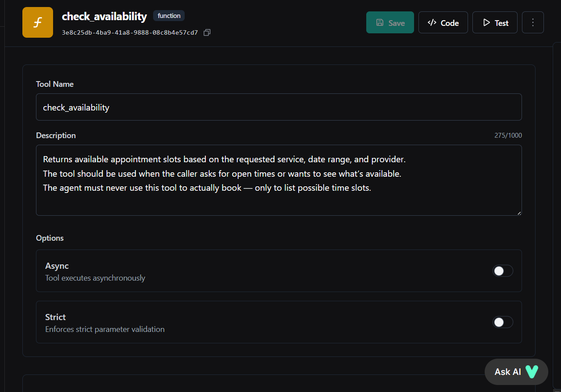Enable the Async toggle switch
This screenshot has width=561, height=392.
point(503,271)
